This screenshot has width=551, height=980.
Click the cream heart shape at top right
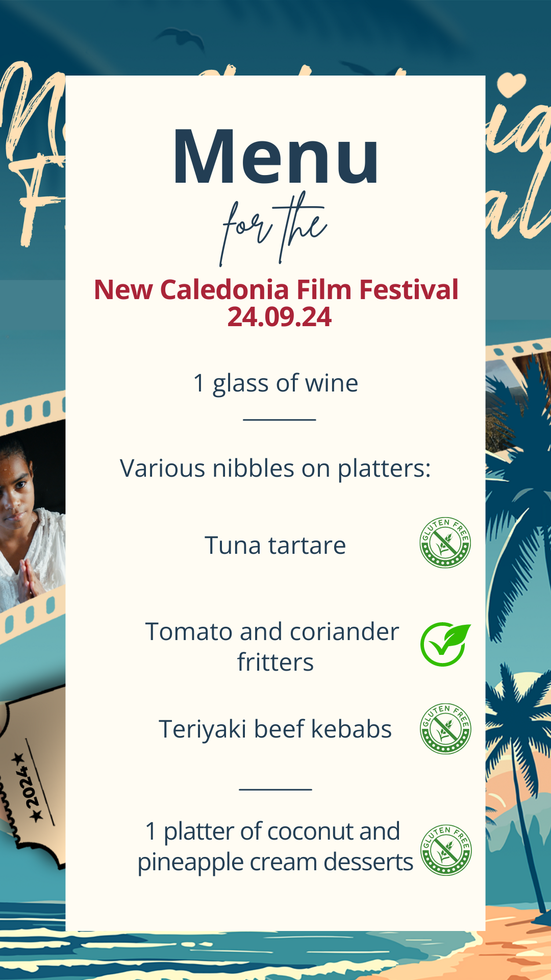(511, 85)
